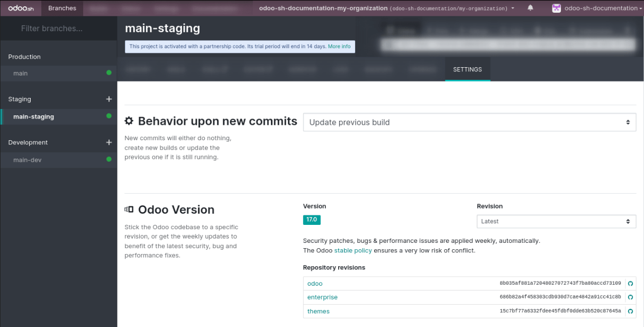Expand Behavior upon new commits dropdown
644x327 pixels.
coord(469,122)
